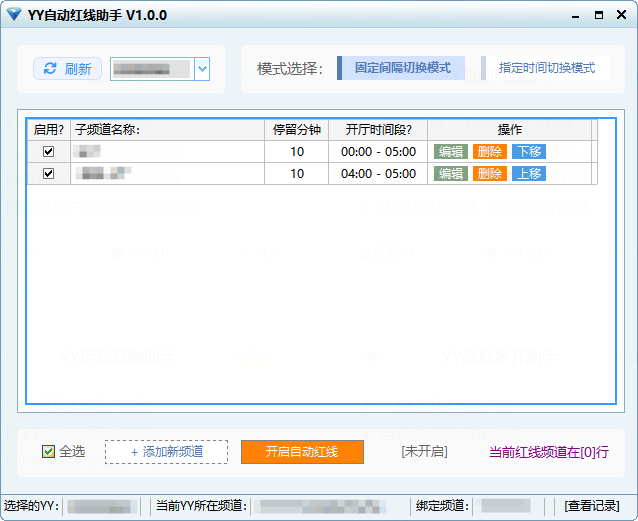This screenshot has width=638, height=521.
Task: Click 当前红线频道在[0]行 text
Action: click(x=549, y=452)
